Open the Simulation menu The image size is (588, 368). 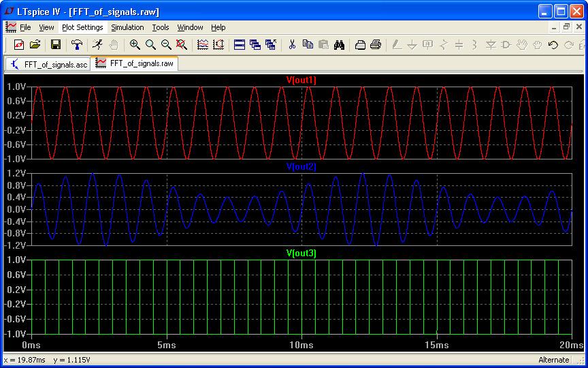pos(127,27)
